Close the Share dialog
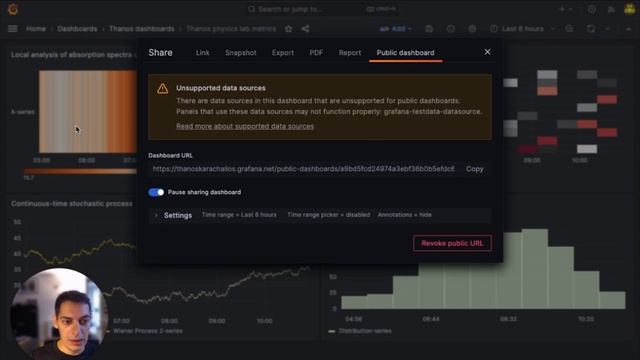 click(x=487, y=52)
